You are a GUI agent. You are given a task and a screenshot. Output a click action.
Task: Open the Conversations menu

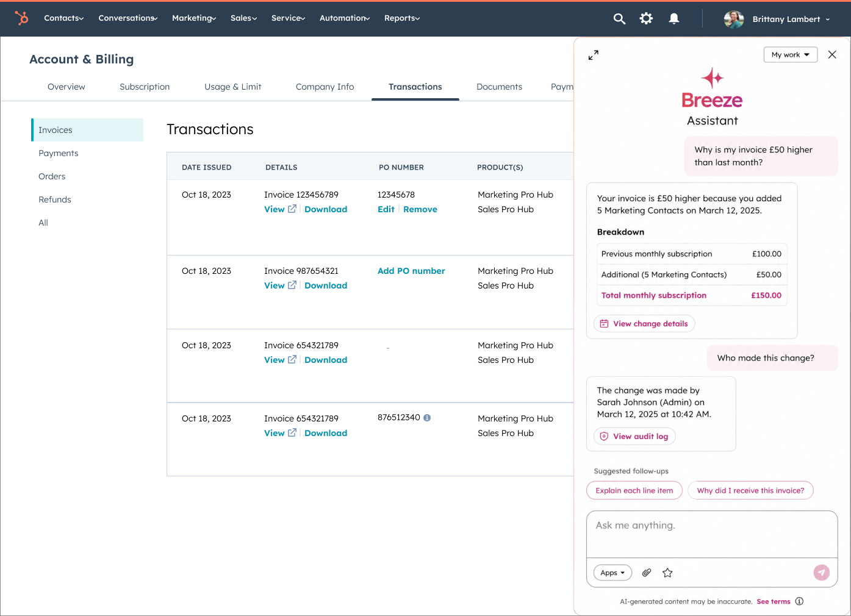pyautogui.click(x=128, y=18)
